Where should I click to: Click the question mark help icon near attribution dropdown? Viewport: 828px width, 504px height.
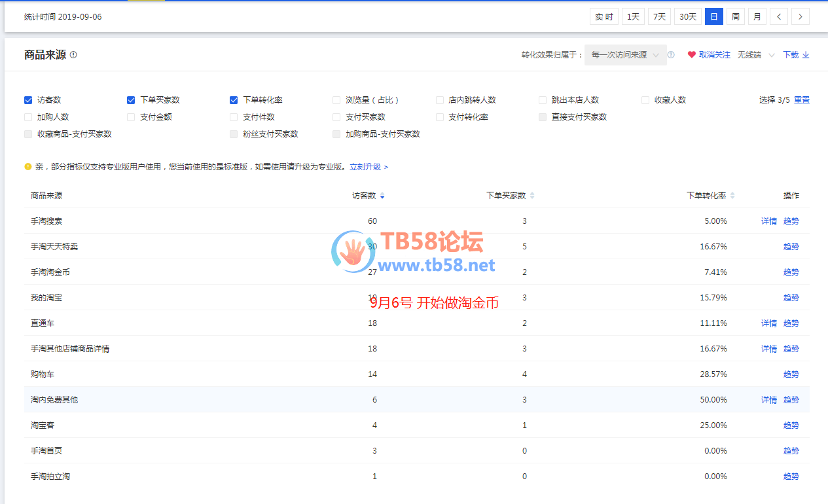coord(671,55)
